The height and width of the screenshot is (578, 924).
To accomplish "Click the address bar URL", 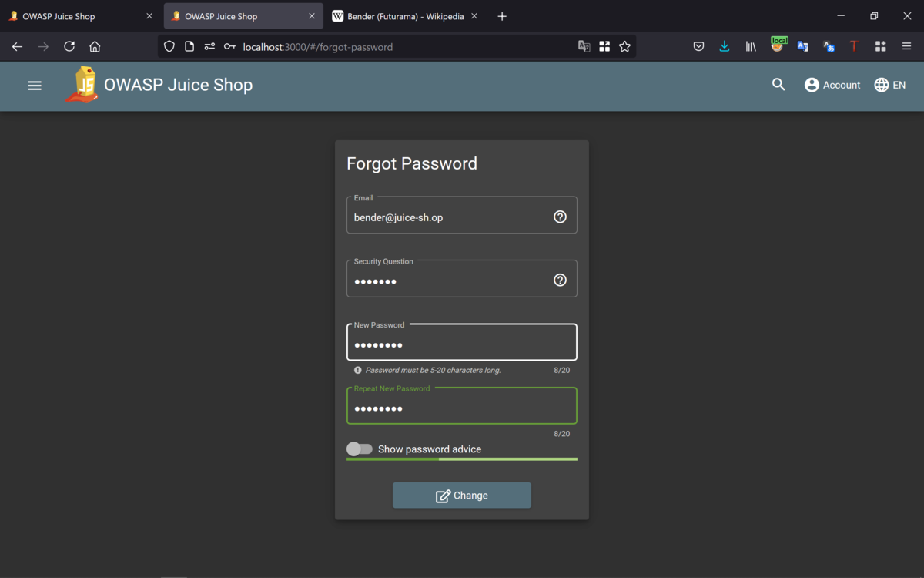I will 318,47.
